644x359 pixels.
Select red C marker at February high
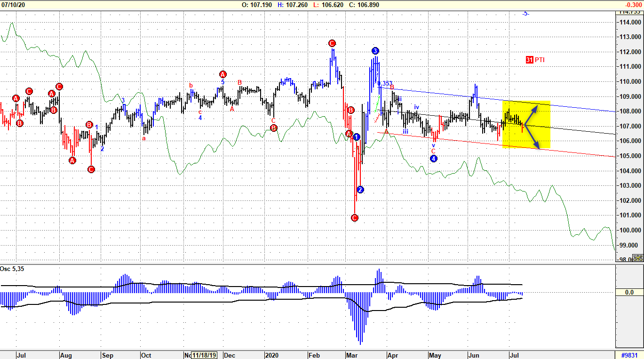pyautogui.click(x=332, y=43)
